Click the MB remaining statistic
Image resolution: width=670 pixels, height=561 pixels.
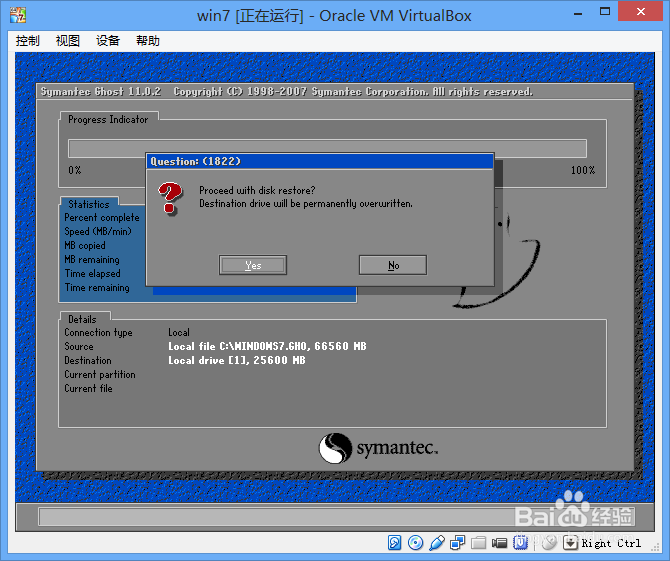click(92, 260)
